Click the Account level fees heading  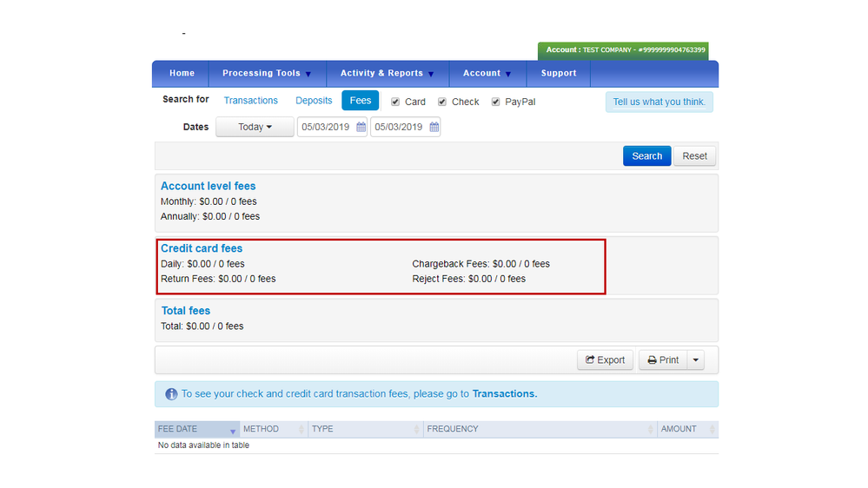click(x=209, y=186)
